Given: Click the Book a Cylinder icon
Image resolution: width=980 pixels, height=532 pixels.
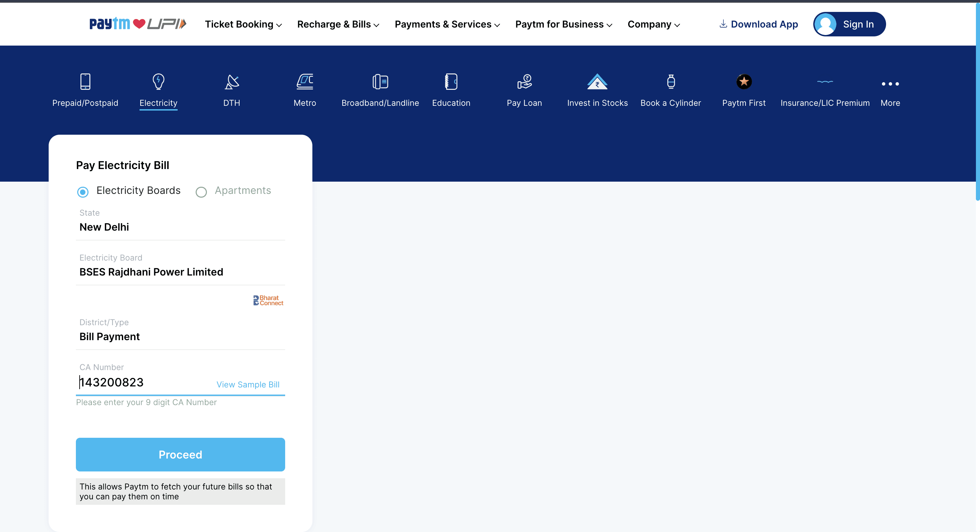Looking at the screenshot, I should (x=671, y=81).
